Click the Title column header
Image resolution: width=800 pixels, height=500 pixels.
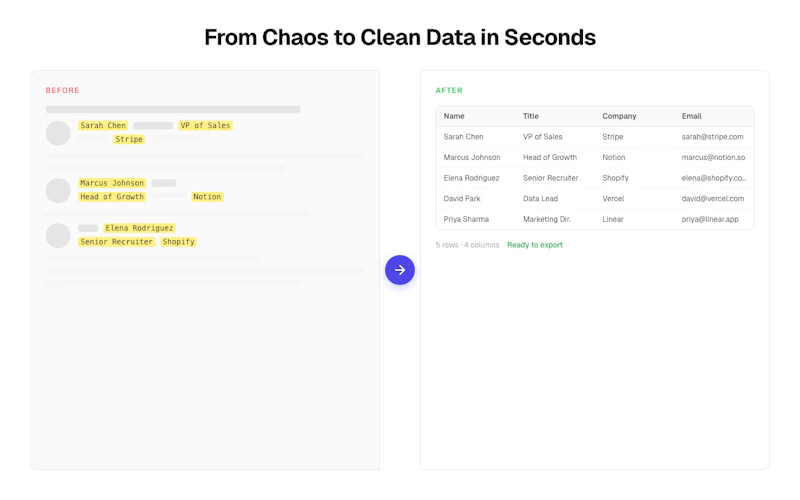[531, 116]
